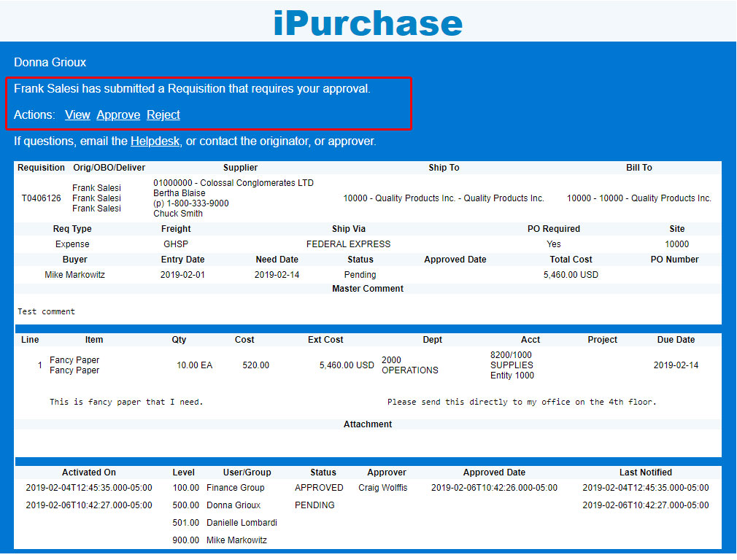Select the 4th floor delivery note text

coord(522,402)
